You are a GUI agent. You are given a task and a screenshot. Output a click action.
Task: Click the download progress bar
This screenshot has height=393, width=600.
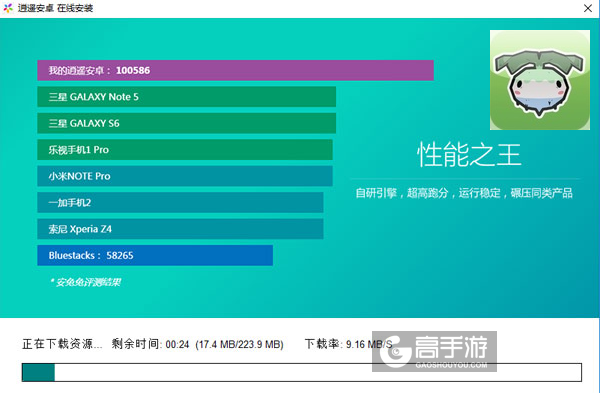coord(302,372)
